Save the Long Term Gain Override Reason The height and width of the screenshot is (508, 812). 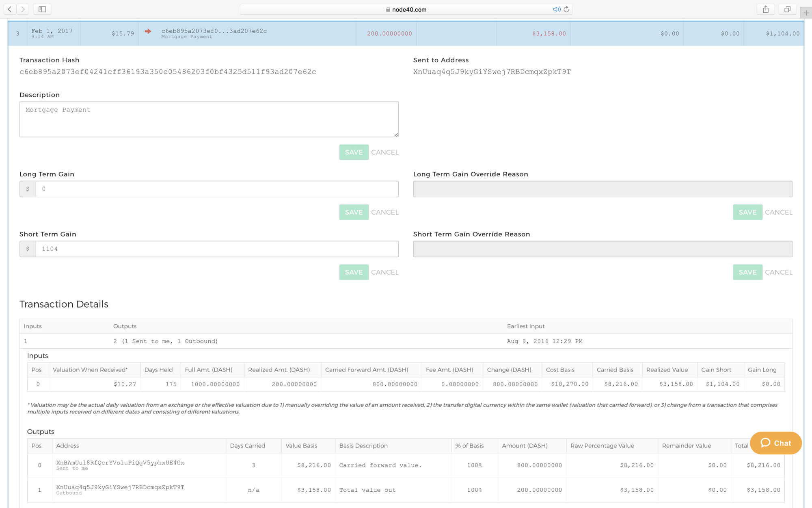(747, 212)
